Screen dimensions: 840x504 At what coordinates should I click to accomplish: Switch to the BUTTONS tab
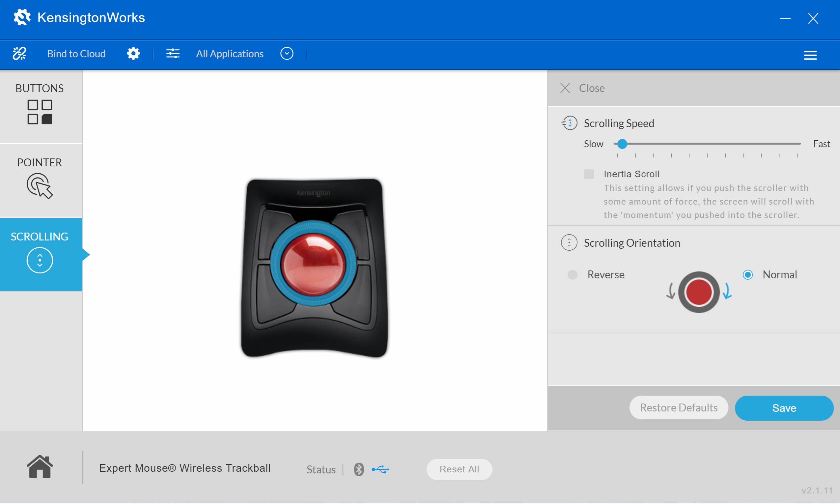click(x=41, y=106)
